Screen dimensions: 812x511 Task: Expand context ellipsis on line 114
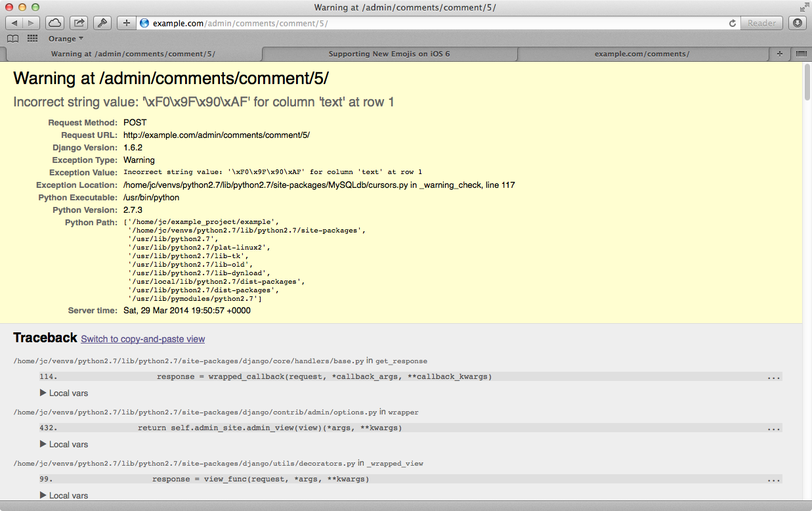pyautogui.click(x=773, y=377)
